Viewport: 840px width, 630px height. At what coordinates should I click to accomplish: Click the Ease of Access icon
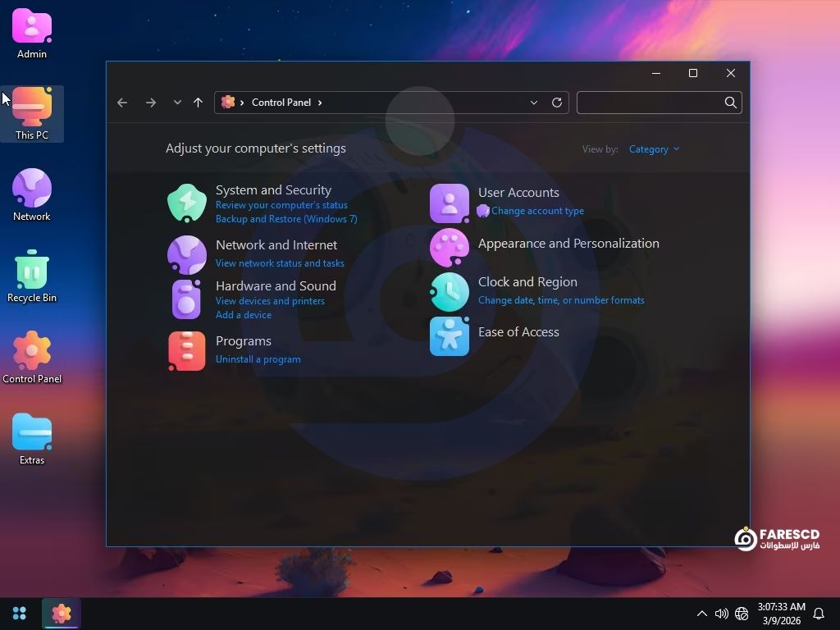pyautogui.click(x=450, y=336)
